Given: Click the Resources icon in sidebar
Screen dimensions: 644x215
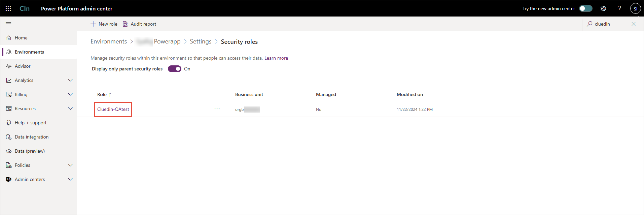Looking at the screenshot, I should click(9, 109).
